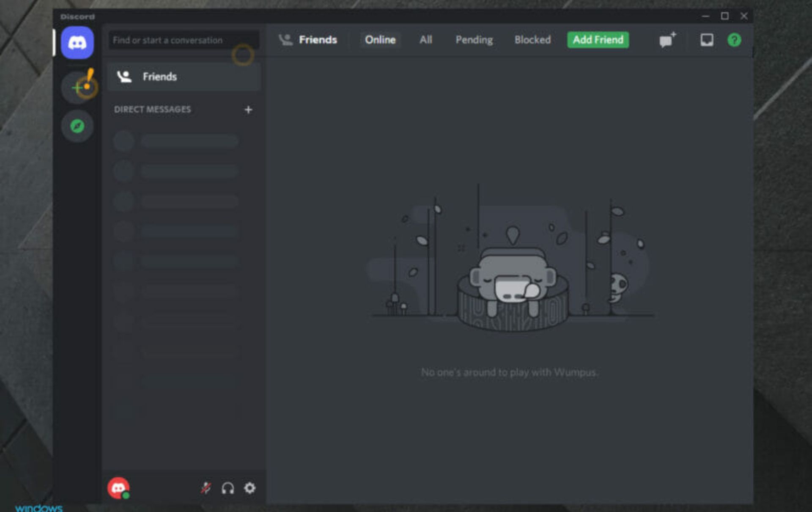Image resolution: width=812 pixels, height=512 pixels.
Task: Click the Friends header title
Action: 318,40
